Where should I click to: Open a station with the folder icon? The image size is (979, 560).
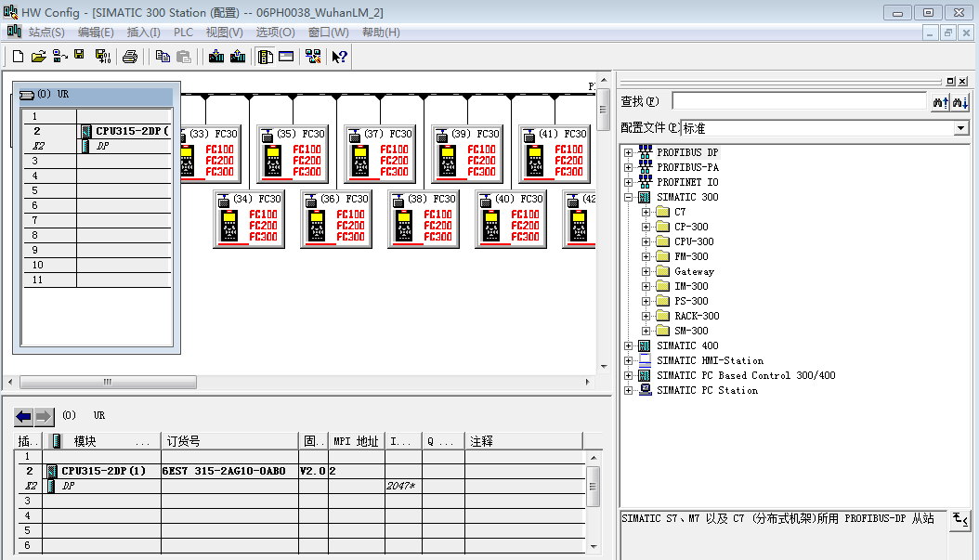pyautogui.click(x=38, y=57)
